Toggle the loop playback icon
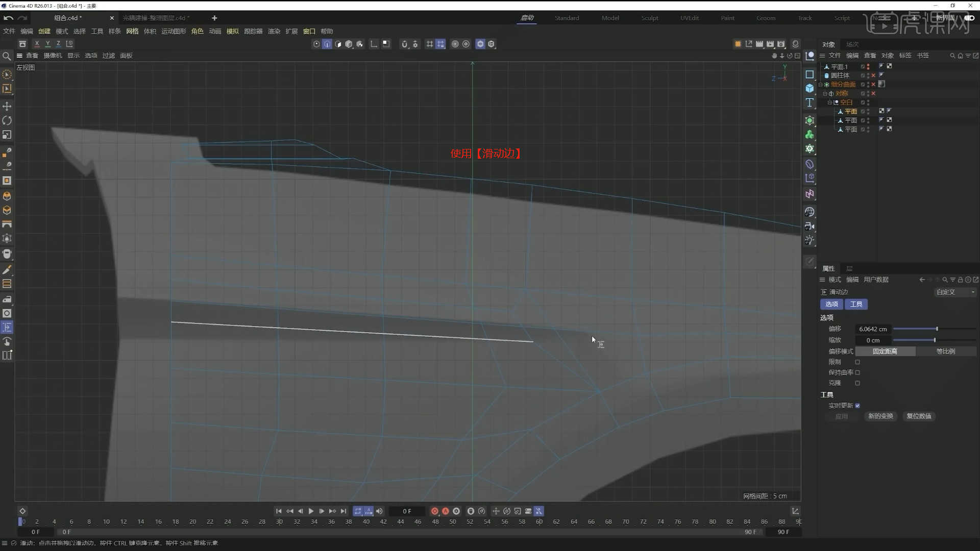The height and width of the screenshot is (551, 980). pyautogui.click(x=358, y=511)
